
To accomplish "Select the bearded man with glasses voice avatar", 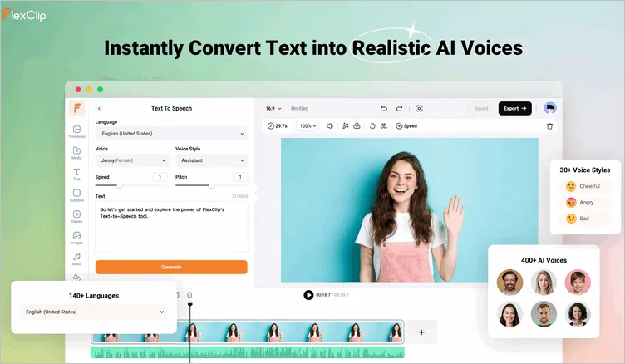I will coord(509,283).
